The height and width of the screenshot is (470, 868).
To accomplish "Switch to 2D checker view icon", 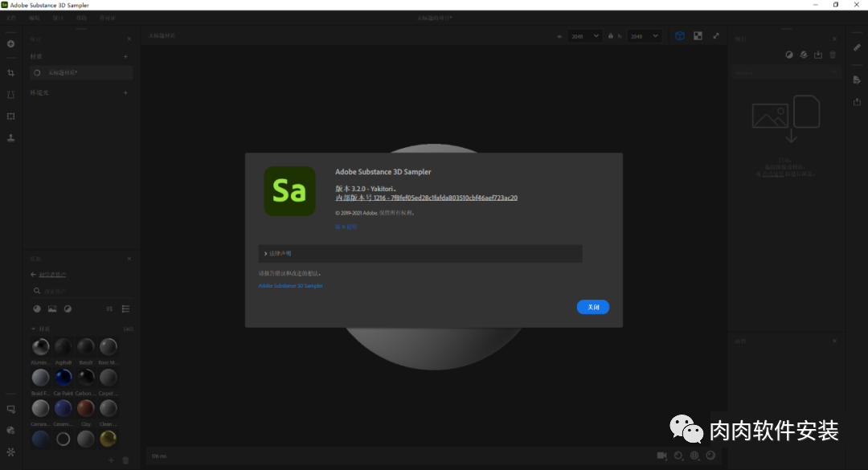I will 698,36.
